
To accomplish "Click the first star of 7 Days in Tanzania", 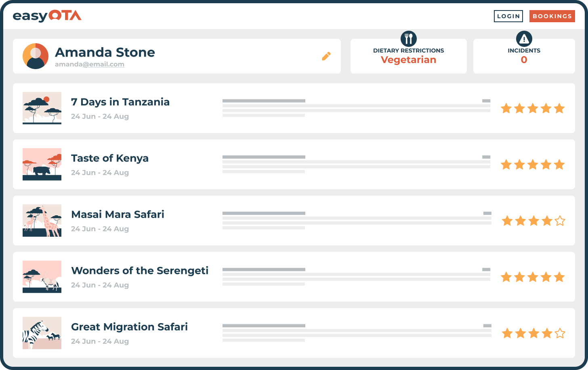I will pyautogui.click(x=506, y=108).
